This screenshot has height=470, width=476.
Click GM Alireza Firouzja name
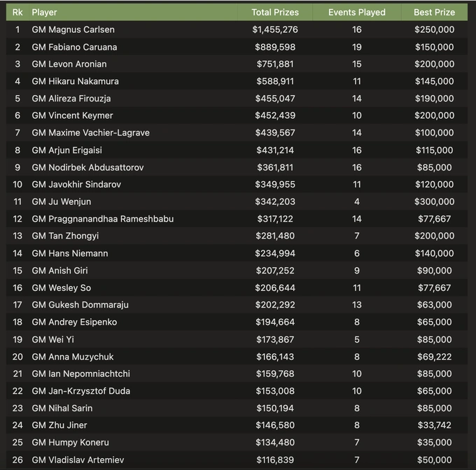[x=71, y=99]
